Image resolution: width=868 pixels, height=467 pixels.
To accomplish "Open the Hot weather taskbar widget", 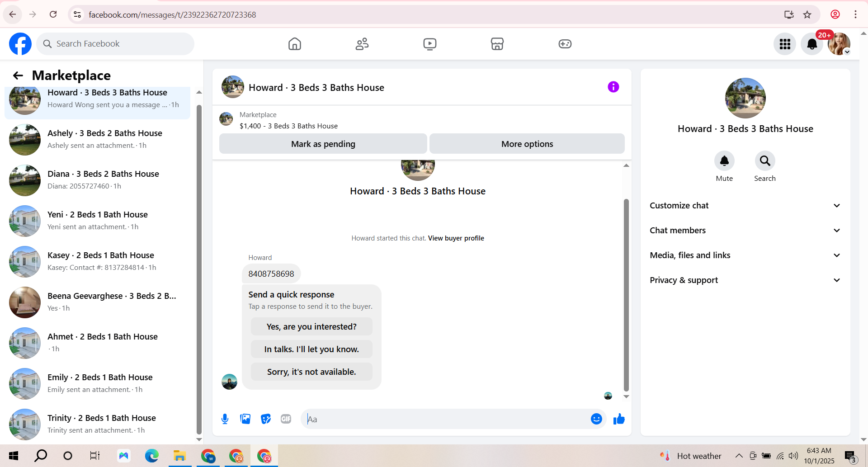I will pyautogui.click(x=690, y=456).
